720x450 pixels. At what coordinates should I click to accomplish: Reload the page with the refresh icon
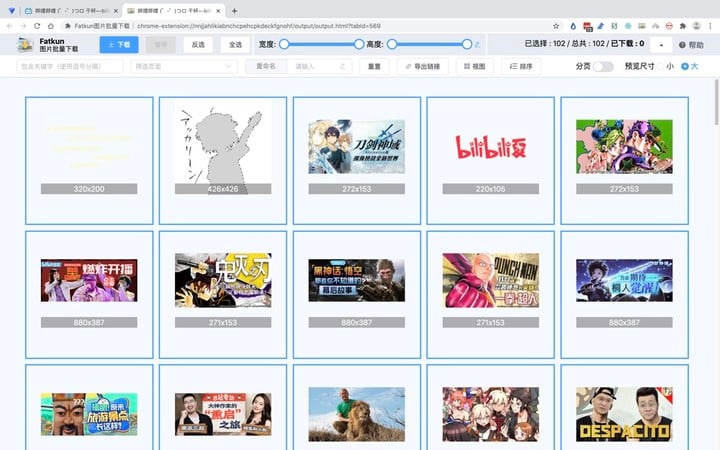37,25
